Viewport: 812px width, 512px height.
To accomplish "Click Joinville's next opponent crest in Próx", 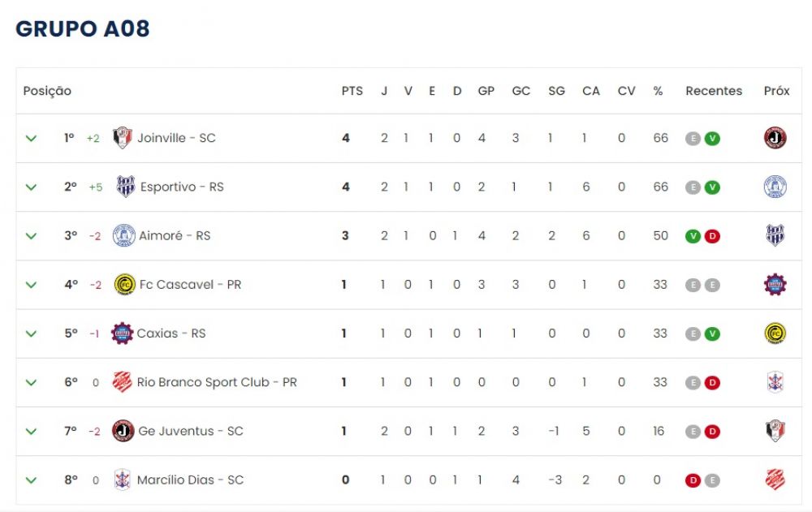I will [x=775, y=138].
